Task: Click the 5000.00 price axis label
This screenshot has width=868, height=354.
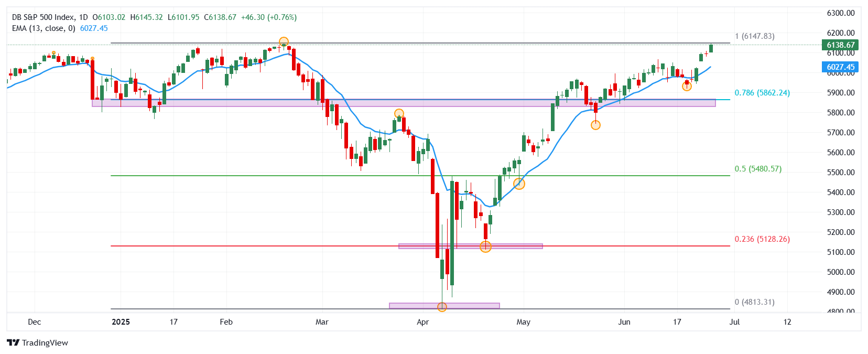Action: [x=841, y=272]
